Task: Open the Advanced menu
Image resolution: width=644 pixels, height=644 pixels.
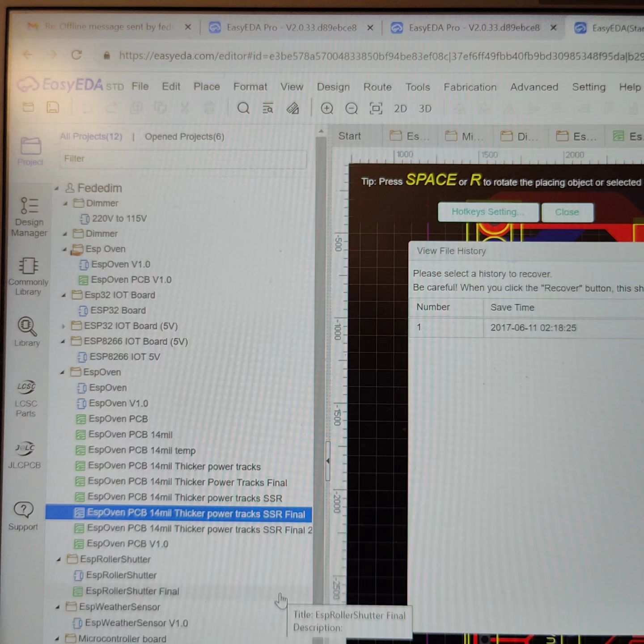Action: (x=534, y=87)
